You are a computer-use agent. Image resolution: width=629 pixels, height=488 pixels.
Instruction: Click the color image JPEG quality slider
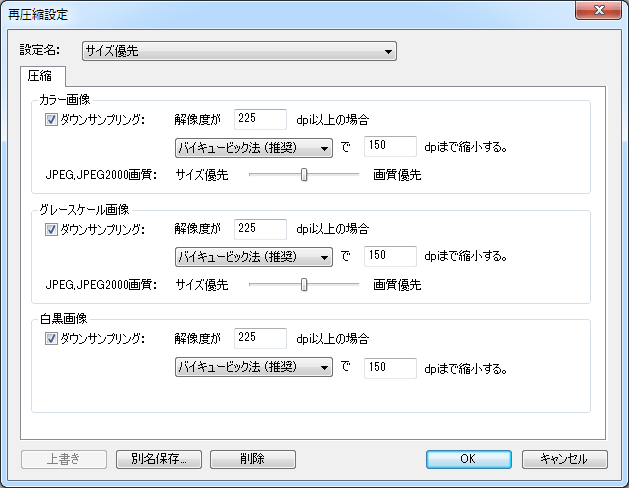(x=304, y=175)
